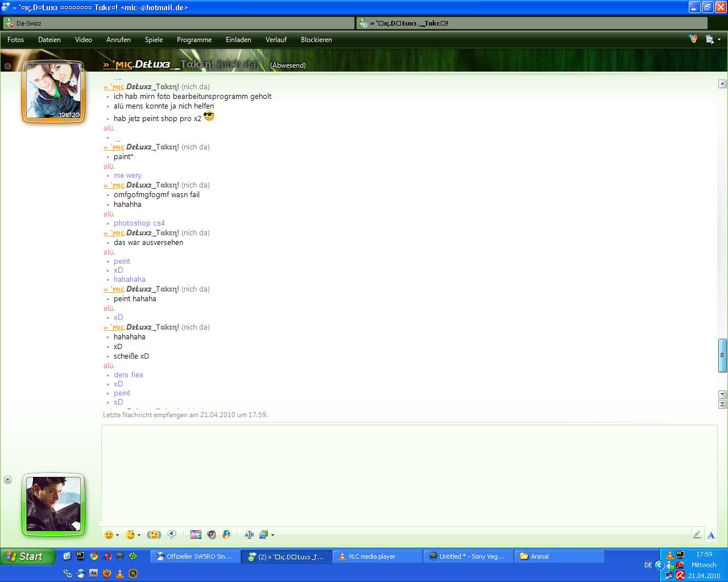The image size is (728, 582).
Task: Click the AB text formatting icon
Action: (249, 535)
